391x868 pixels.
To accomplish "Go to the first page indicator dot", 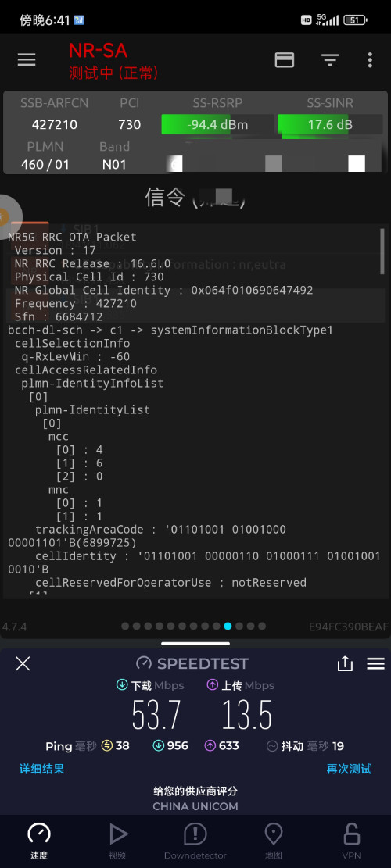I will click(x=125, y=626).
